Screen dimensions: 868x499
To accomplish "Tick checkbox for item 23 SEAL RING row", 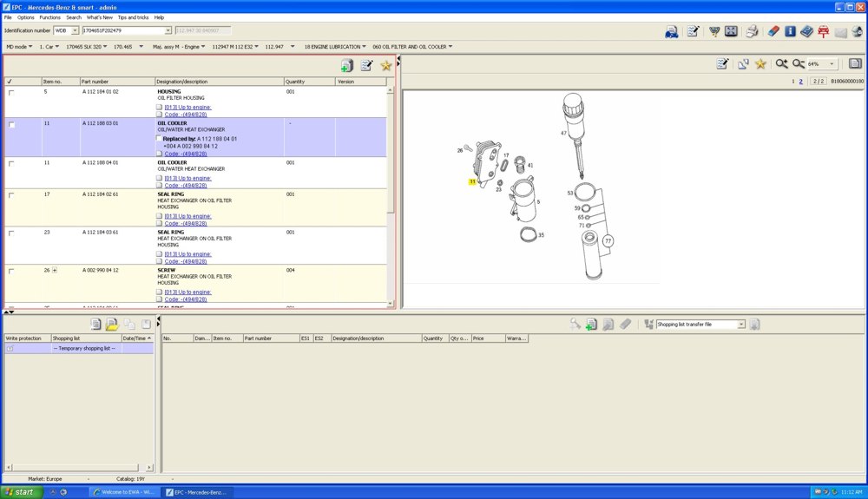I will tap(11, 233).
